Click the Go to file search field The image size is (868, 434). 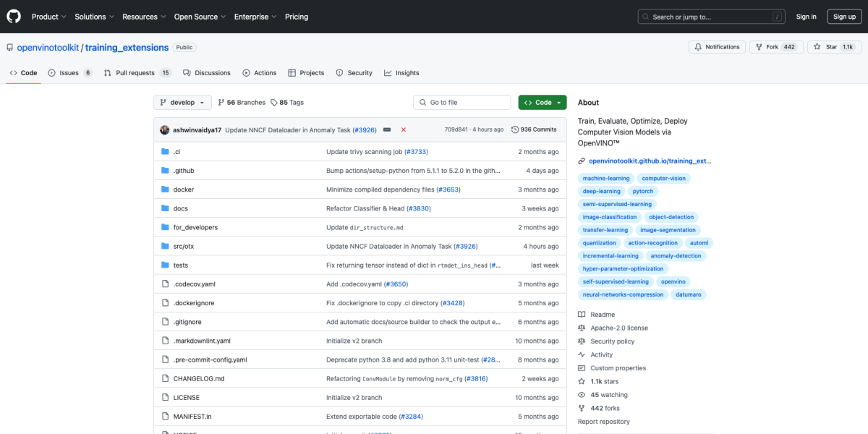point(461,102)
